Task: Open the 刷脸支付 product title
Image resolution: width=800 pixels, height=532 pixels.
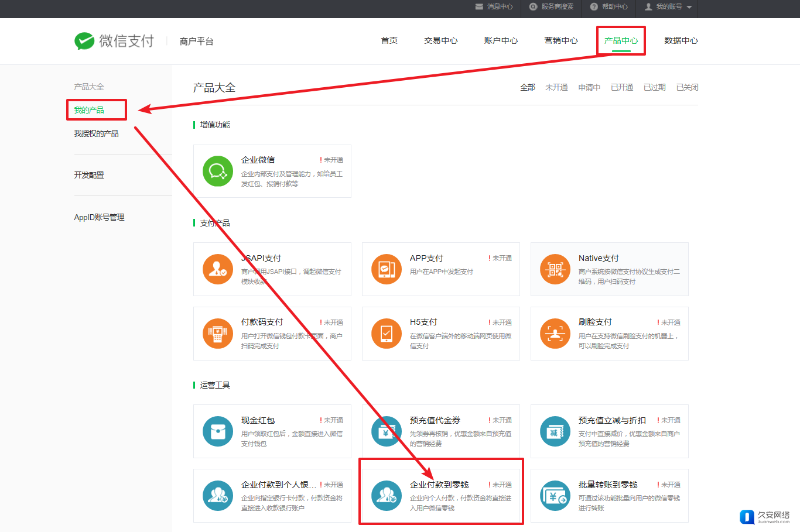Action: tap(595, 322)
